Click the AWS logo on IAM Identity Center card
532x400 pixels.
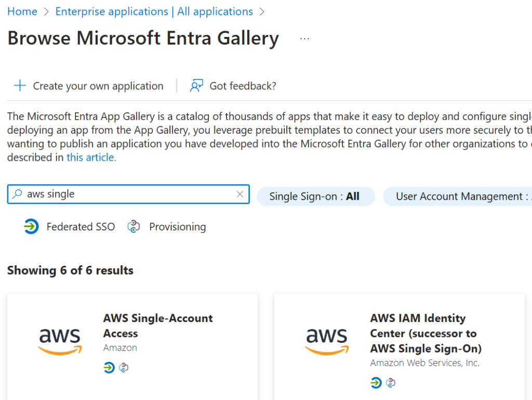[x=327, y=342]
